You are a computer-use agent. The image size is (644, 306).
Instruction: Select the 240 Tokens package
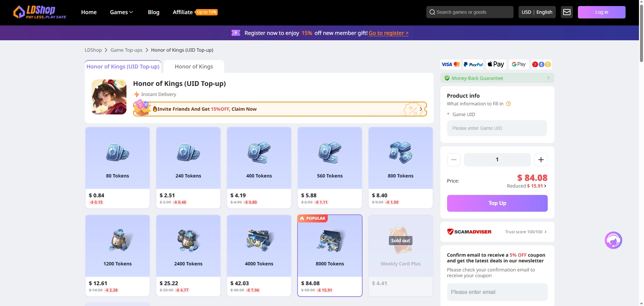[188, 168]
